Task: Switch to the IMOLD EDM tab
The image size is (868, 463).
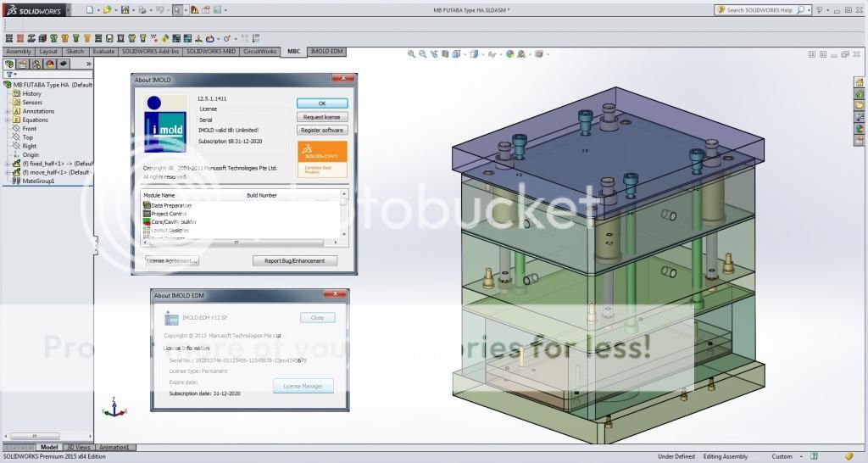Action: [326, 52]
